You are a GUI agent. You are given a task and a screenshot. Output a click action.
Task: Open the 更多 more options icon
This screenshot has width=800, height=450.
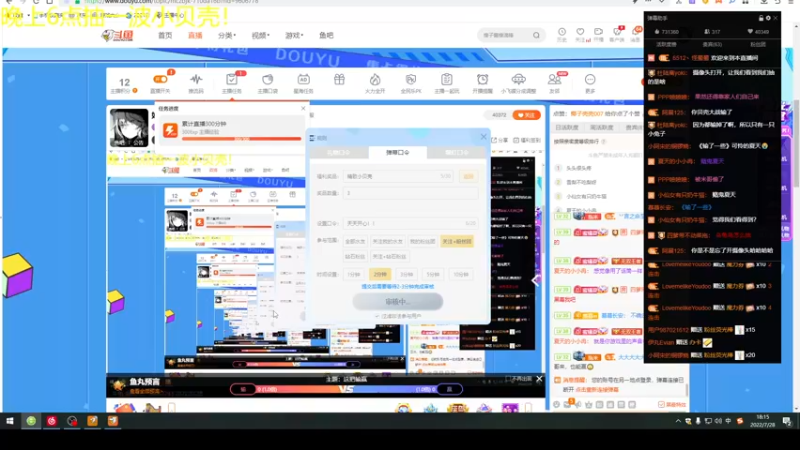point(590,80)
